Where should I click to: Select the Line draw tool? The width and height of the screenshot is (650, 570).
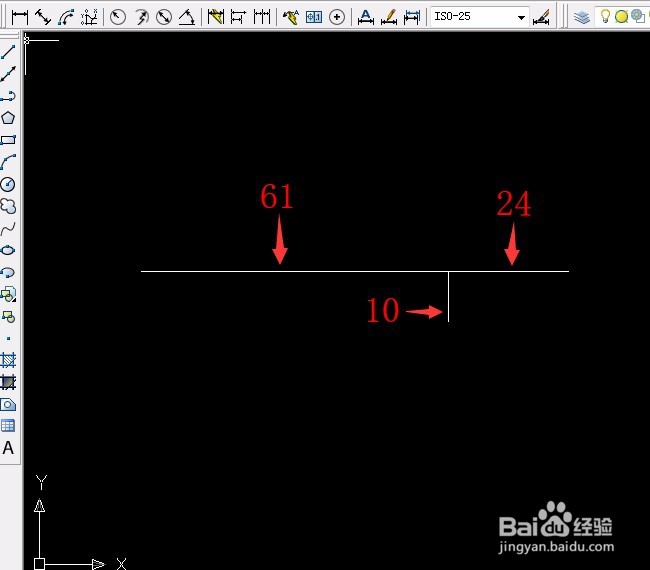[8, 52]
